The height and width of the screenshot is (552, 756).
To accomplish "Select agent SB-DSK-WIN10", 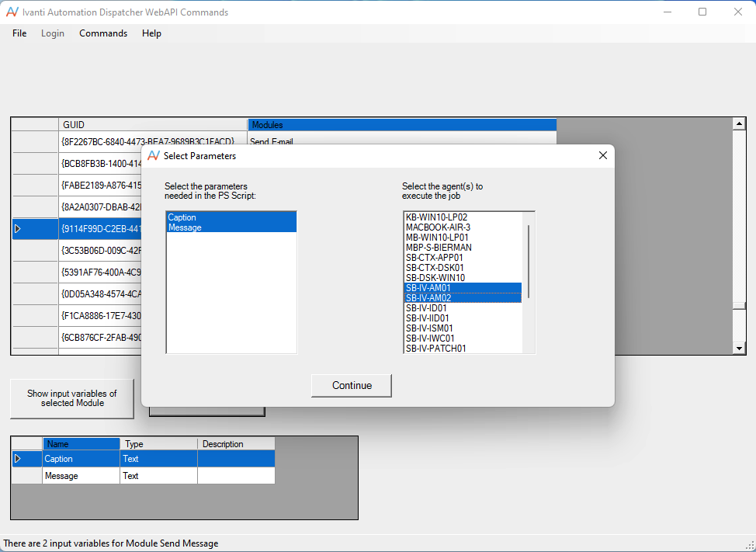I will pyautogui.click(x=463, y=278).
